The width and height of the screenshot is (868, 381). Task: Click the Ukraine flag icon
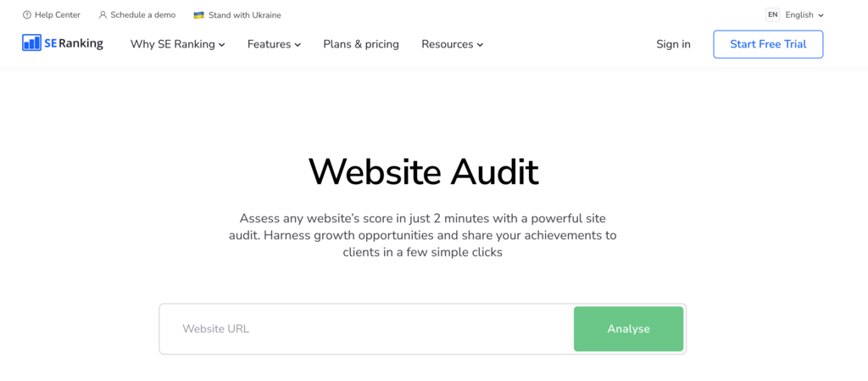199,15
